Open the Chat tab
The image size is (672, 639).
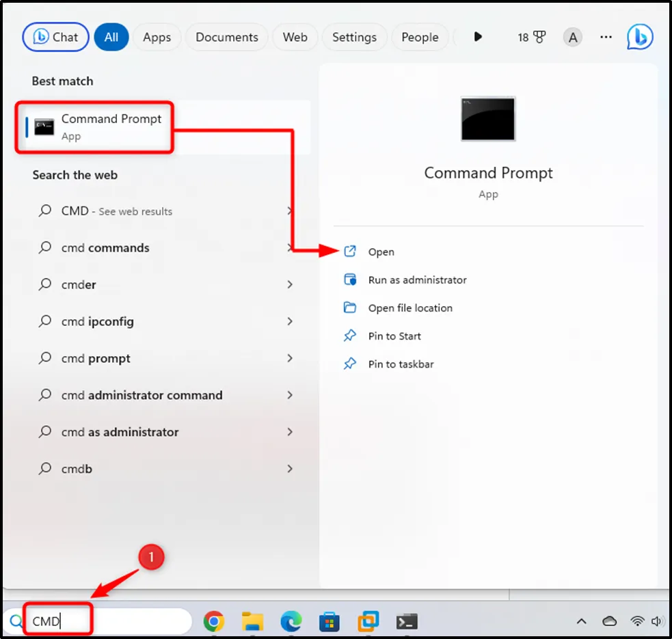click(56, 37)
